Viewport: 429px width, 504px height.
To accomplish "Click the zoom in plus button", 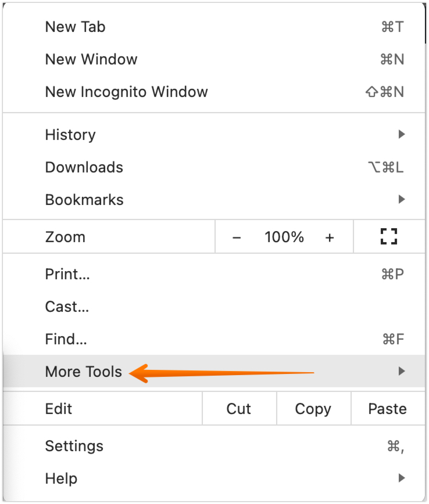I will pos(330,237).
